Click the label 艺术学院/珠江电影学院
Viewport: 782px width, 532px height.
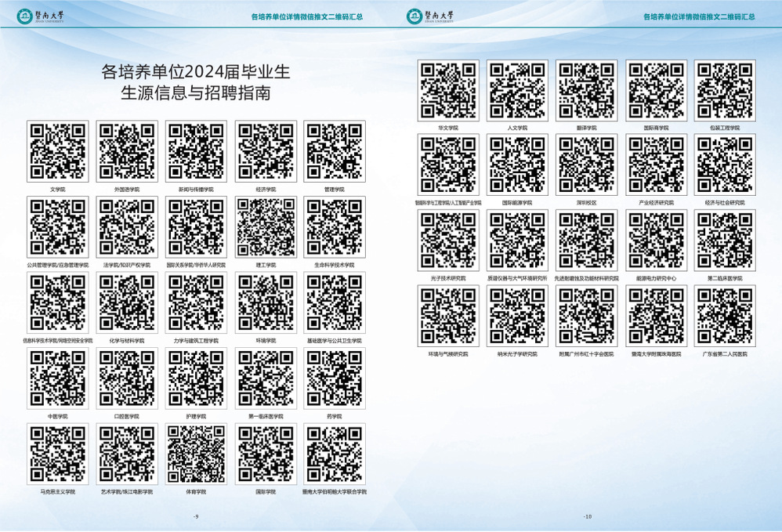pyautogui.click(x=127, y=492)
